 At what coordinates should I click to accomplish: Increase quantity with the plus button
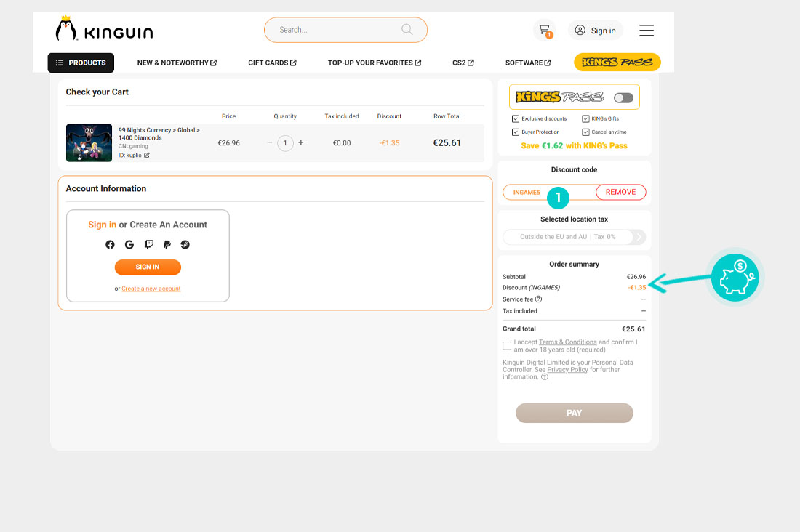tap(301, 143)
